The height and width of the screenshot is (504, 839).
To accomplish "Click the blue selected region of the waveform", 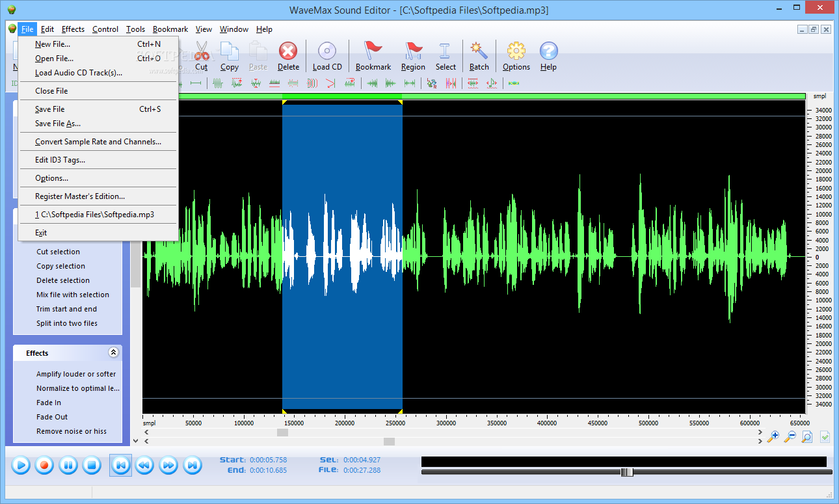I will coord(342,257).
